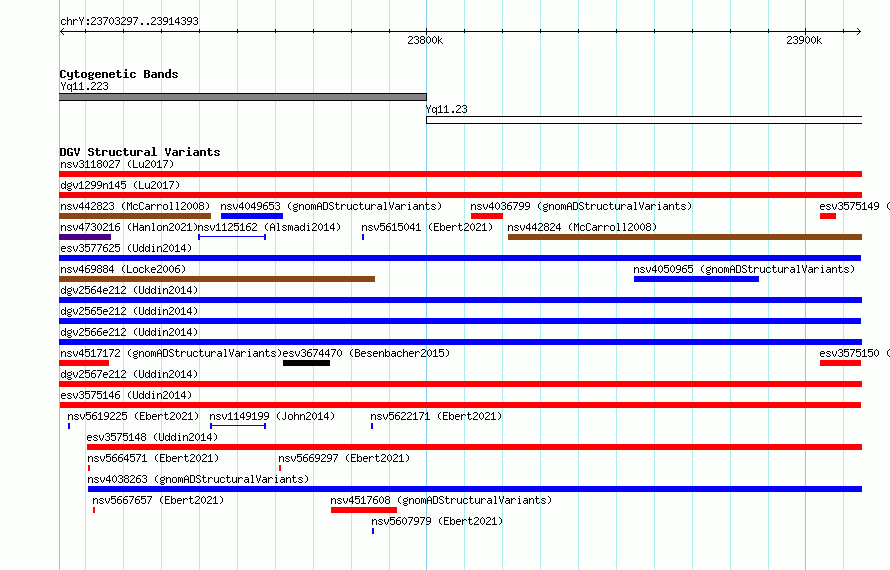The image size is (890, 570).
Task: Click the red bar under dgv1299n145
Action: click(460, 195)
